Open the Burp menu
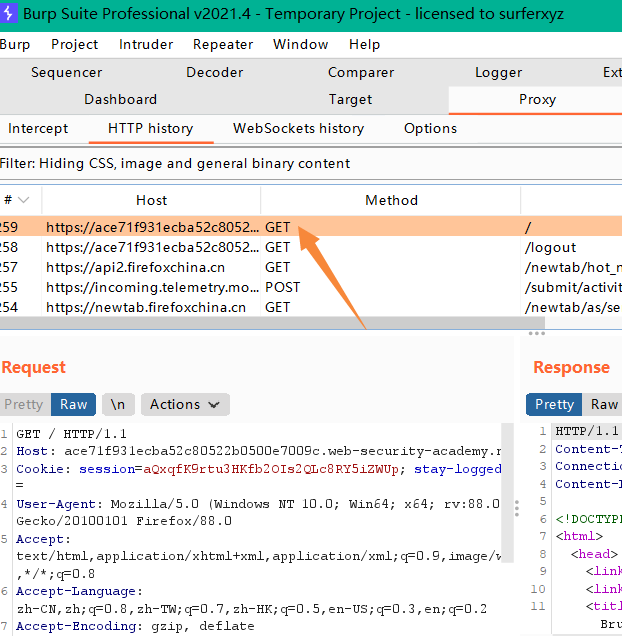The image size is (622, 636). tap(15, 44)
